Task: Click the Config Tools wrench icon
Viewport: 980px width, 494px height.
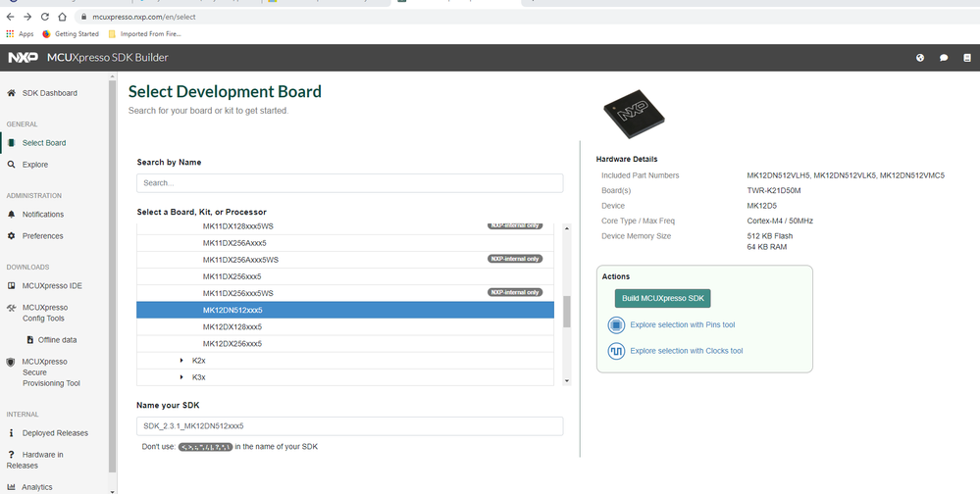Action: pos(11,308)
